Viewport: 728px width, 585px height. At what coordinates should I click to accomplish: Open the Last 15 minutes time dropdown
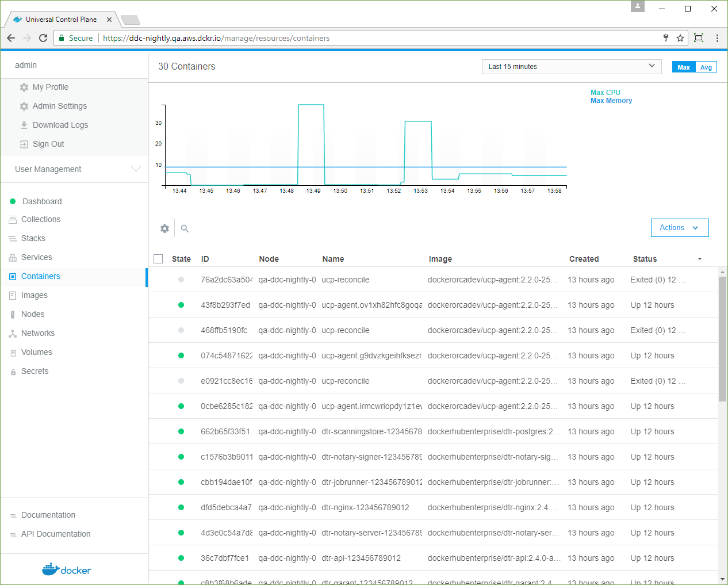(571, 67)
